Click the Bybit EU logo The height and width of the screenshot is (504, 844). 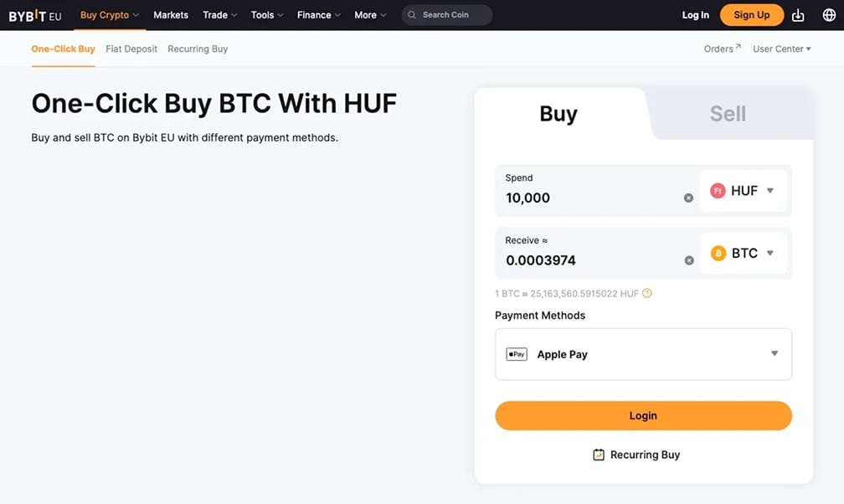pos(35,16)
